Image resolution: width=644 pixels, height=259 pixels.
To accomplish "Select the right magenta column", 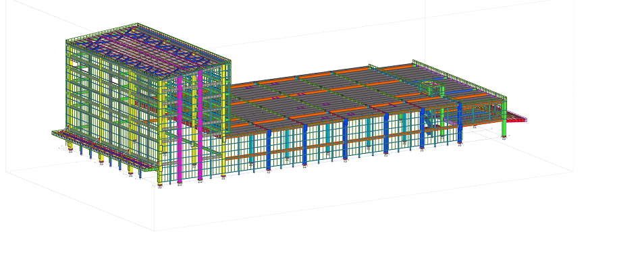I will [200, 125].
